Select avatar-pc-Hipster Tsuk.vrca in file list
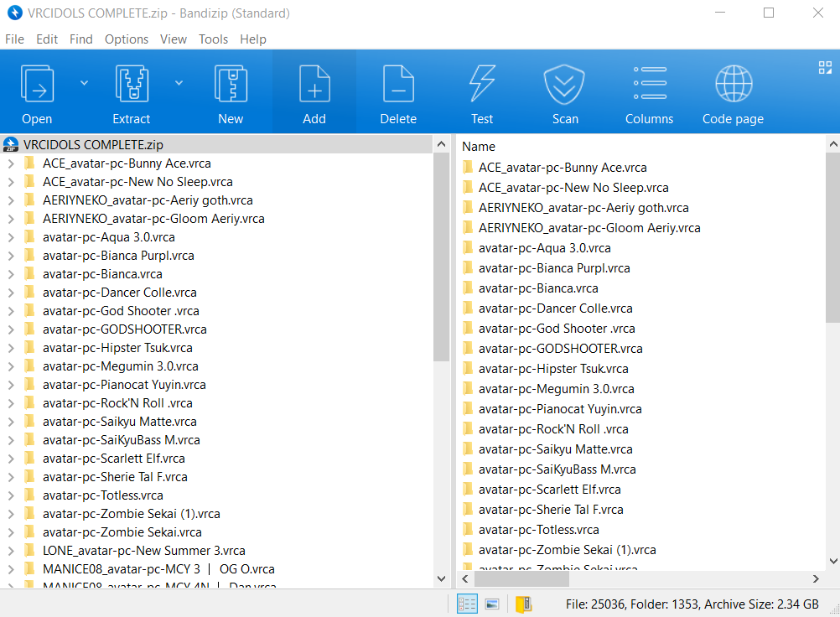 point(553,369)
